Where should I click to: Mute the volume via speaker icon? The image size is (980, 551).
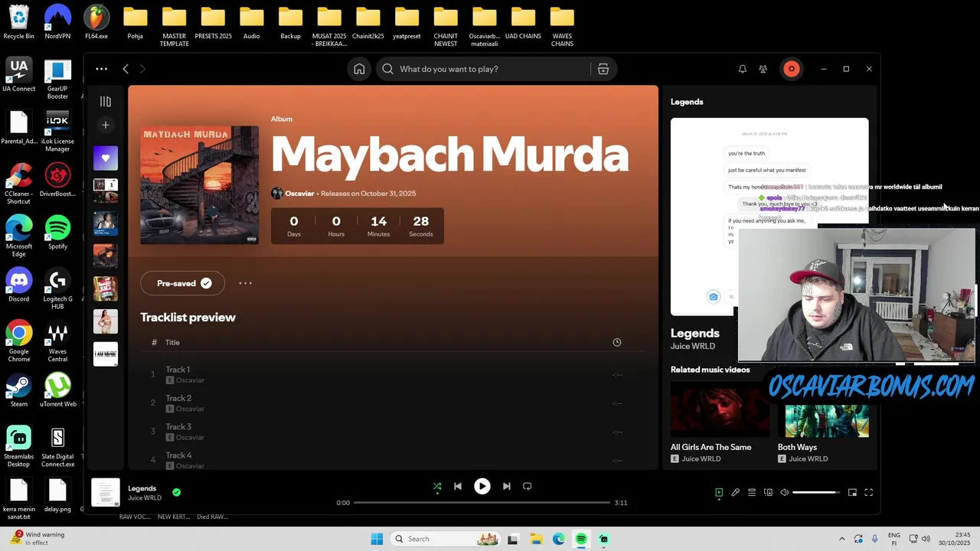pyautogui.click(x=784, y=493)
